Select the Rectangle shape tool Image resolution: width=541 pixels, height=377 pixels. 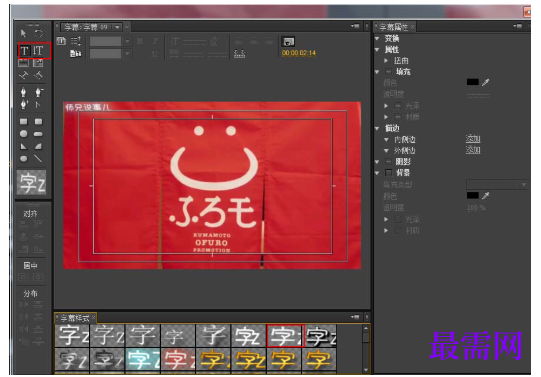click(x=23, y=121)
